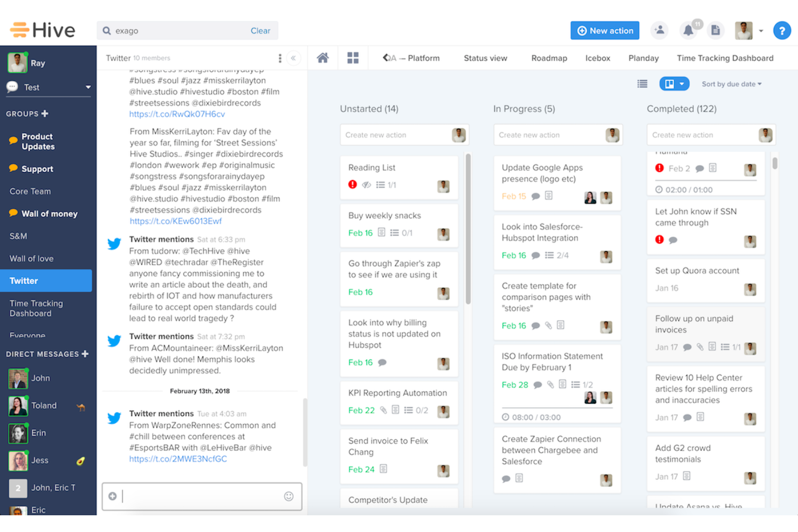Open the Core Team group
Viewport: 798px width, 532px height.
tap(30, 191)
